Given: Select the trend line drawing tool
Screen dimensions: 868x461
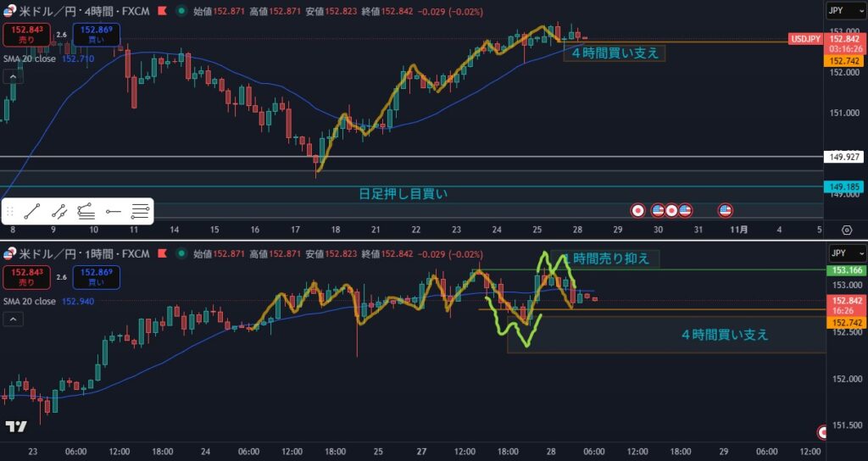Looking at the screenshot, I should coord(31,212).
